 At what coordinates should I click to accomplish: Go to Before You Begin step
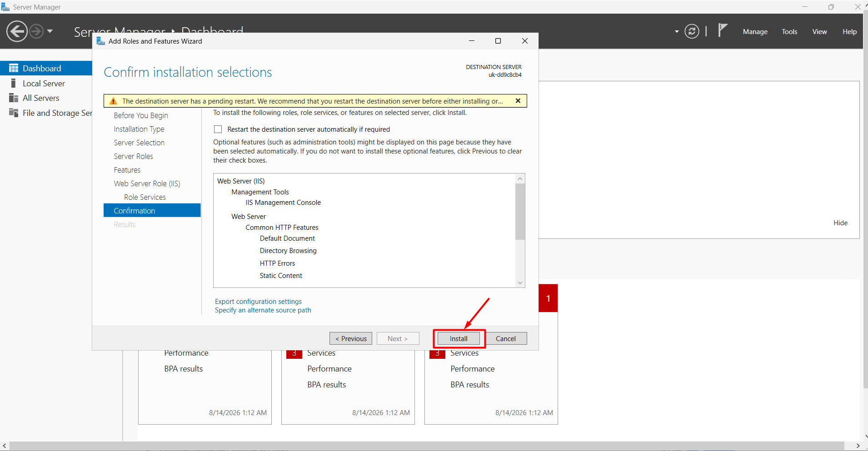141,115
